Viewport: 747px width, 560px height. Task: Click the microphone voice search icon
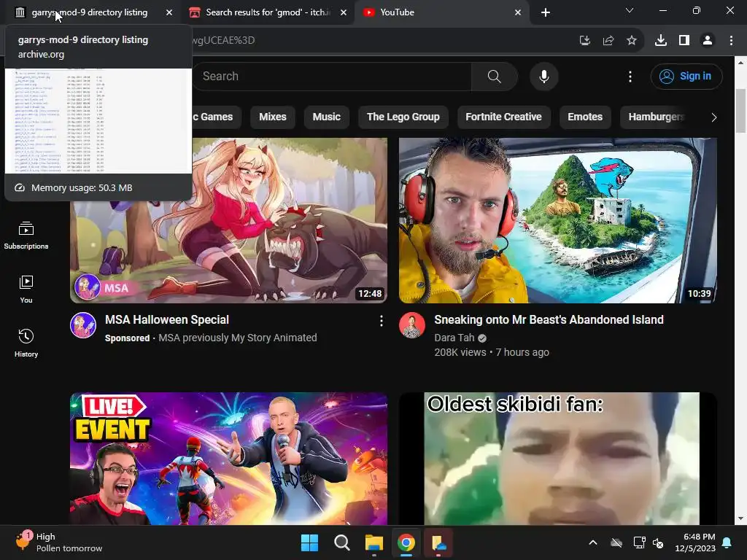(x=543, y=76)
